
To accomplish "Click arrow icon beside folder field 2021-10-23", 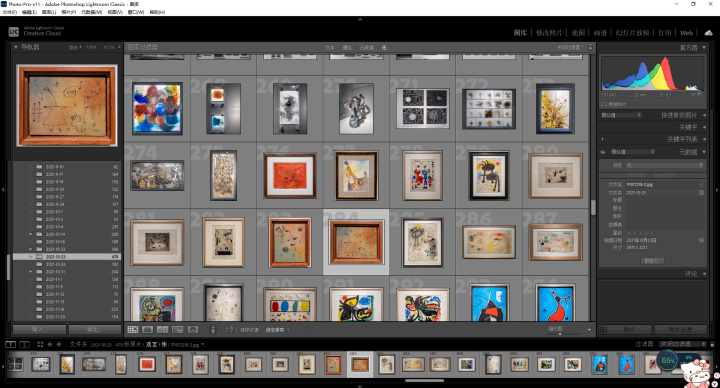I will (701, 193).
